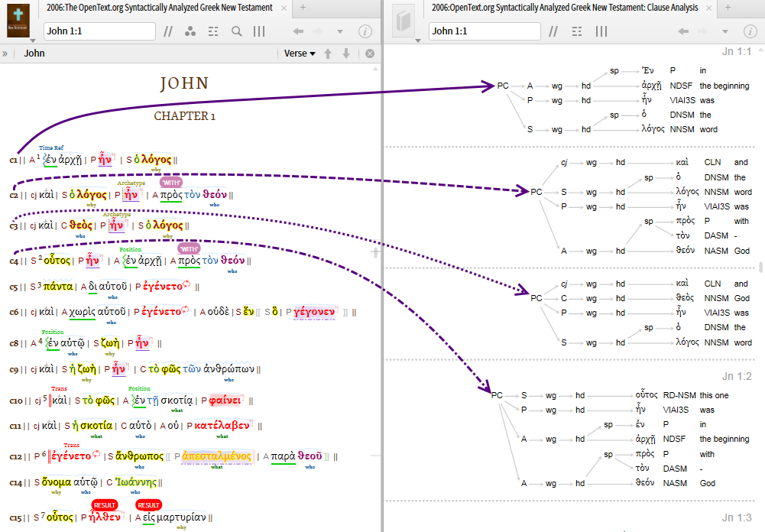Show resource information for the left panel
The width and height of the screenshot is (765, 532).
coord(365,31)
